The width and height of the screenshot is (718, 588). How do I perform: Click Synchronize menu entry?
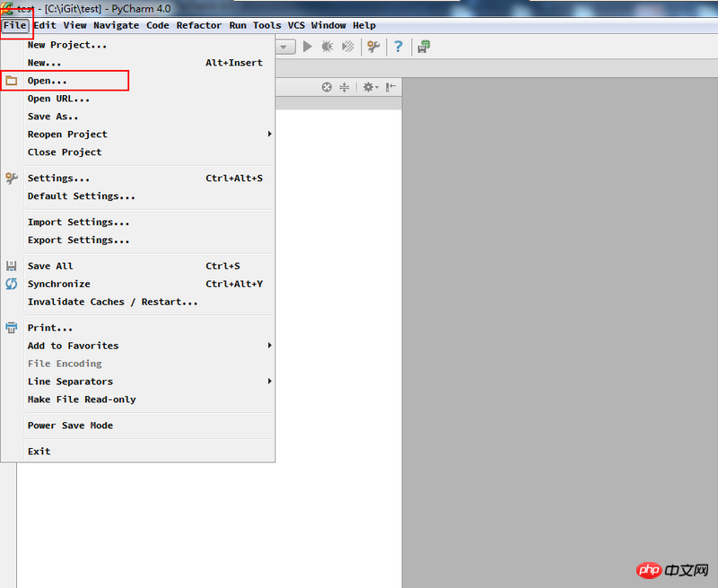tap(137, 284)
